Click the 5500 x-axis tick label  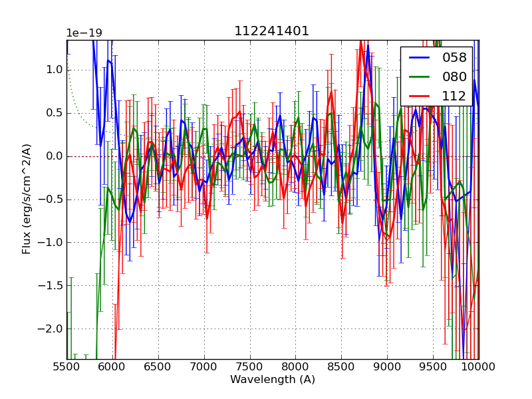66,366
